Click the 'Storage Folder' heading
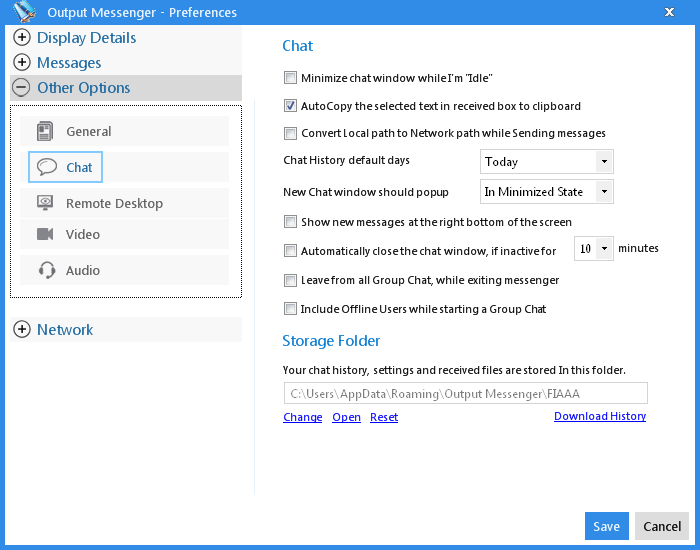 (x=331, y=341)
